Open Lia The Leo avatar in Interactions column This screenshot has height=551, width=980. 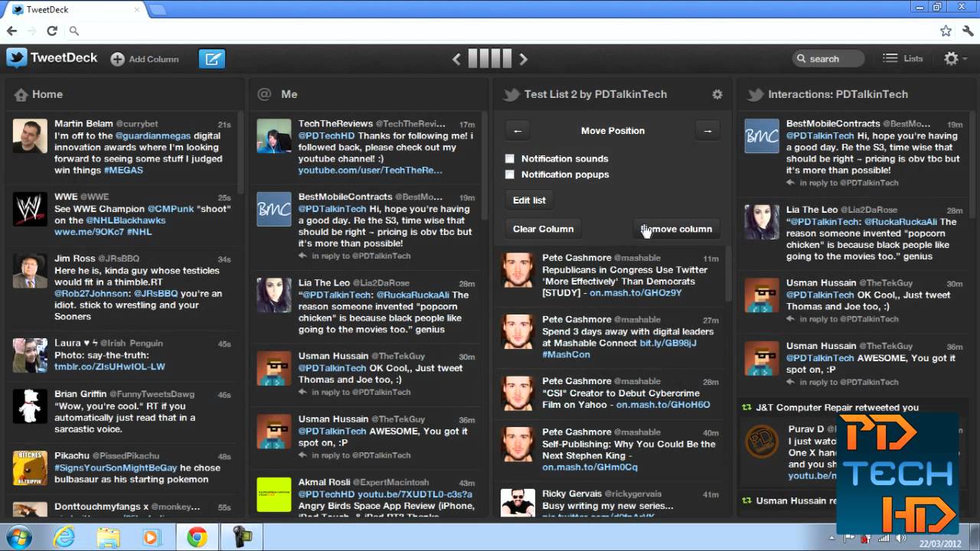pos(762,222)
